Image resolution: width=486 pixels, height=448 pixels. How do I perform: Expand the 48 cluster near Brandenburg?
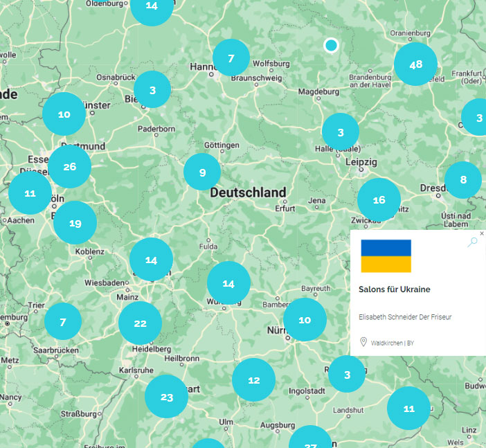[x=415, y=64]
